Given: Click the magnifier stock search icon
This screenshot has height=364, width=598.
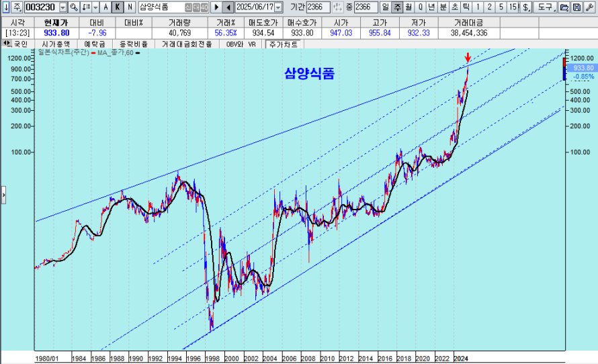Looking at the screenshot, I should tap(74, 7).
